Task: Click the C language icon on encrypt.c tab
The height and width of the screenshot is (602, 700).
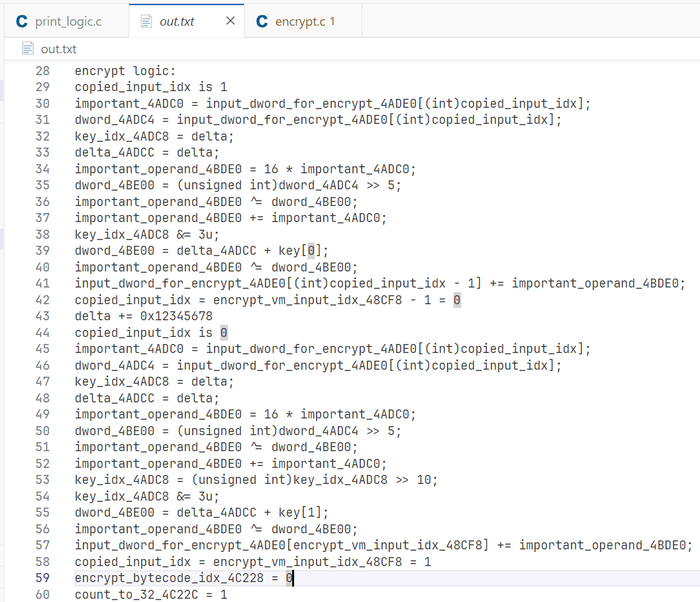Action: tap(261, 21)
